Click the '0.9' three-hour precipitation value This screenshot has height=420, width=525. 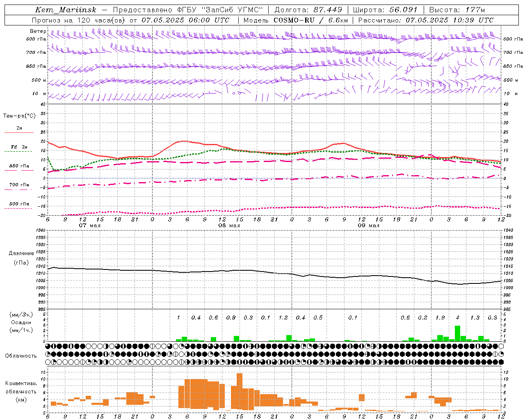click(x=231, y=317)
